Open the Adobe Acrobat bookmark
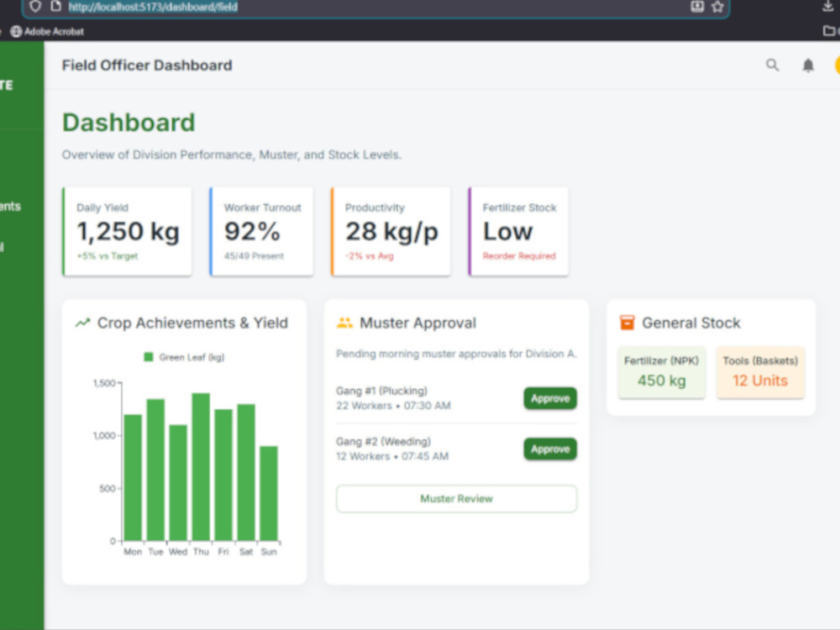Image resolution: width=840 pixels, height=630 pixels. point(47,32)
